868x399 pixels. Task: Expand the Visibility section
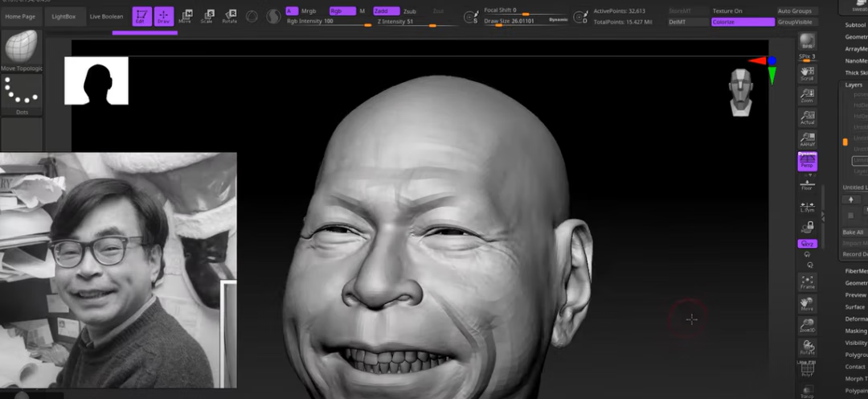click(x=856, y=343)
